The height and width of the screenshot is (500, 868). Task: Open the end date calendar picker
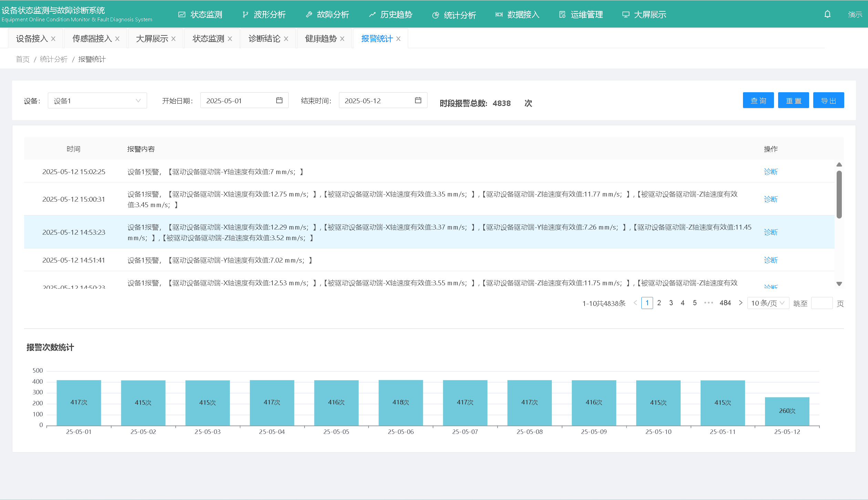tap(418, 100)
